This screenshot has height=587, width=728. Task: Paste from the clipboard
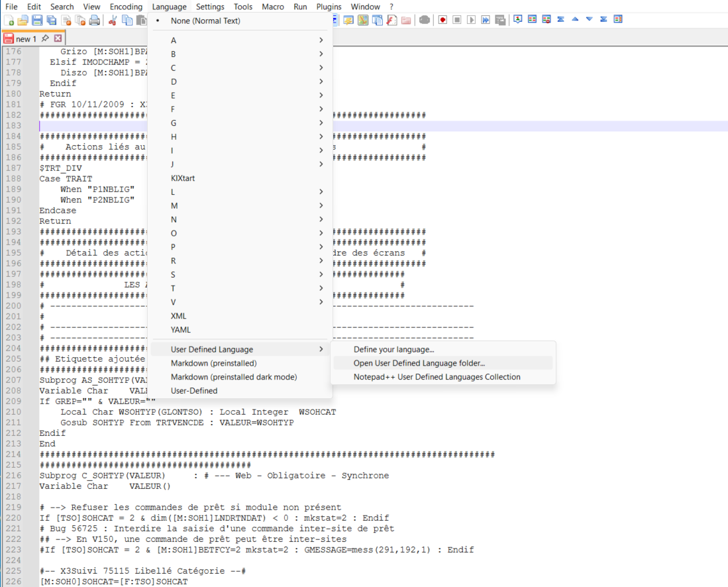141,20
